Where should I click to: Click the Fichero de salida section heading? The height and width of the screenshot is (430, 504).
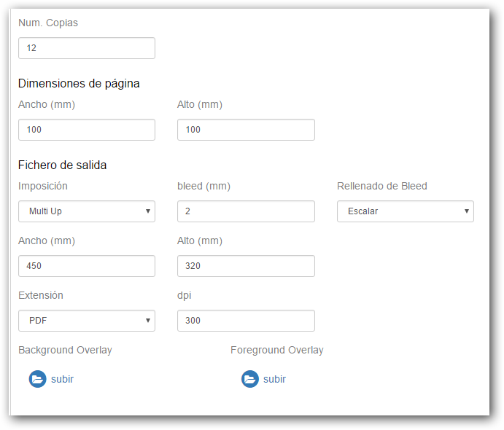tap(62, 165)
